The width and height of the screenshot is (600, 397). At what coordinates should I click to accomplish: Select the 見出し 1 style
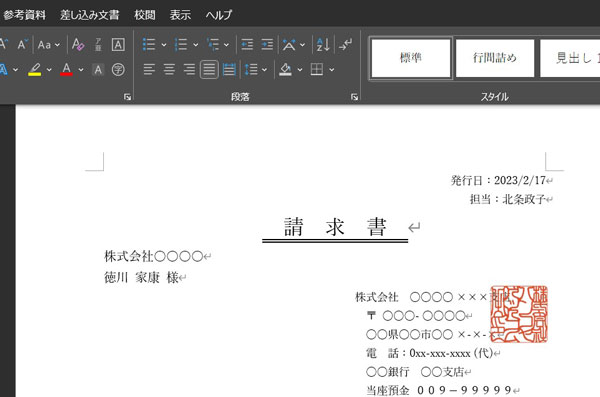point(570,58)
